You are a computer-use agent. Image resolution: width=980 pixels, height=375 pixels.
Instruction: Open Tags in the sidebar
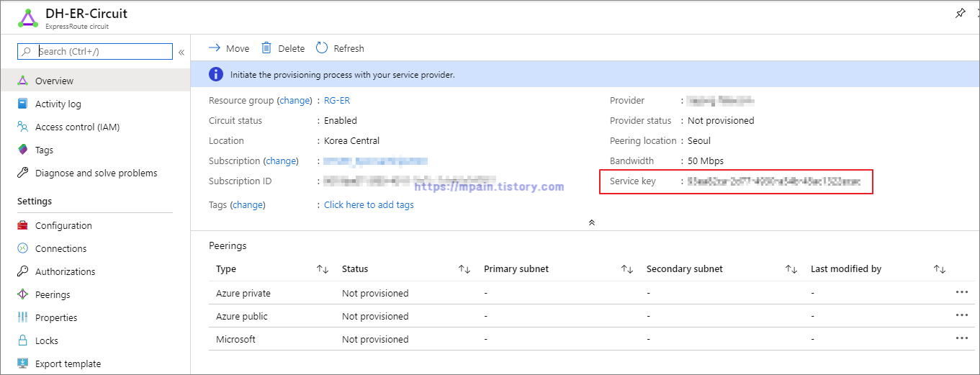(45, 150)
